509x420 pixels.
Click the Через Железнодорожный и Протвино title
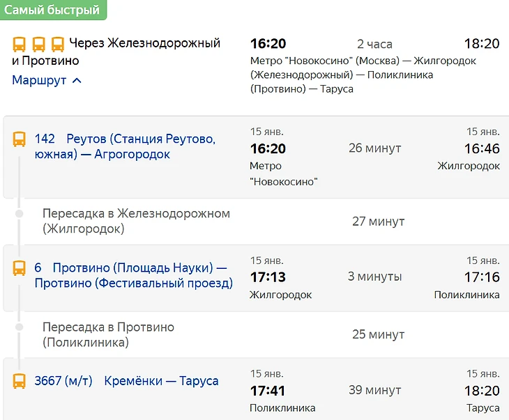tap(116, 52)
